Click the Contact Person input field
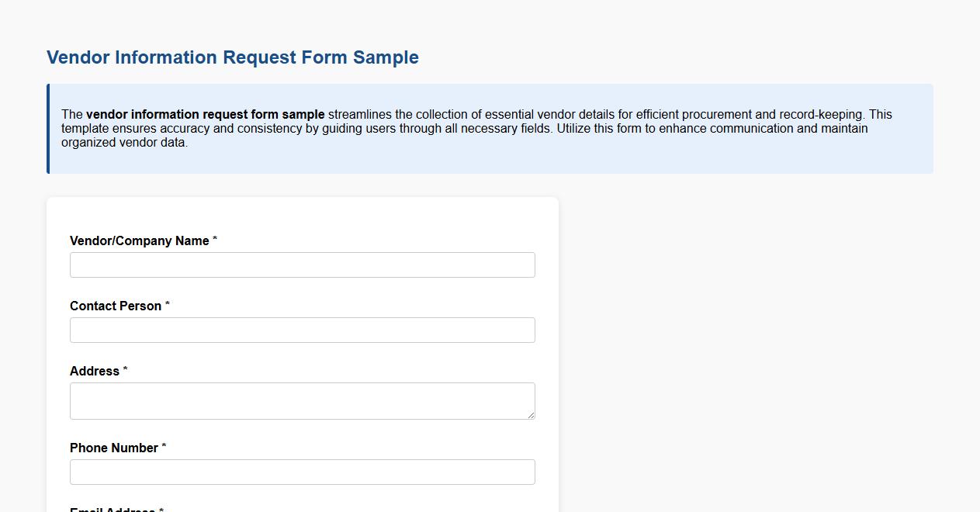Viewport: 980px width, 512px height. pyautogui.click(x=302, y=330)
